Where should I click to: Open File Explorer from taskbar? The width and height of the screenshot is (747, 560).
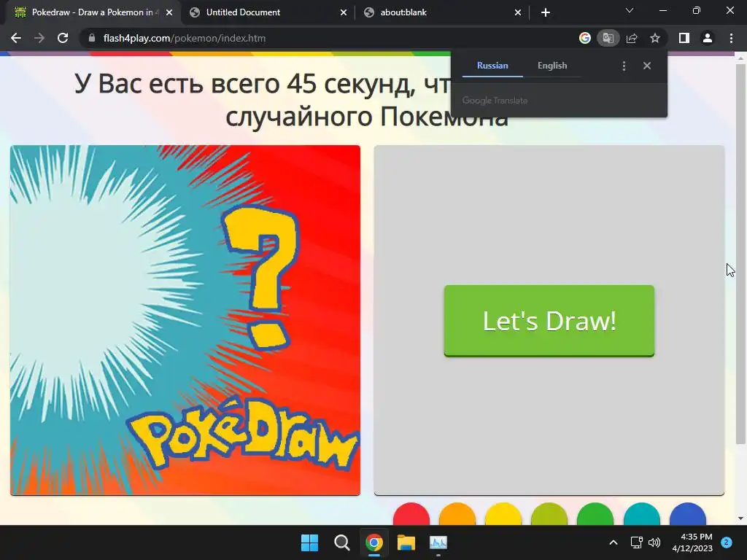point(406,542)
